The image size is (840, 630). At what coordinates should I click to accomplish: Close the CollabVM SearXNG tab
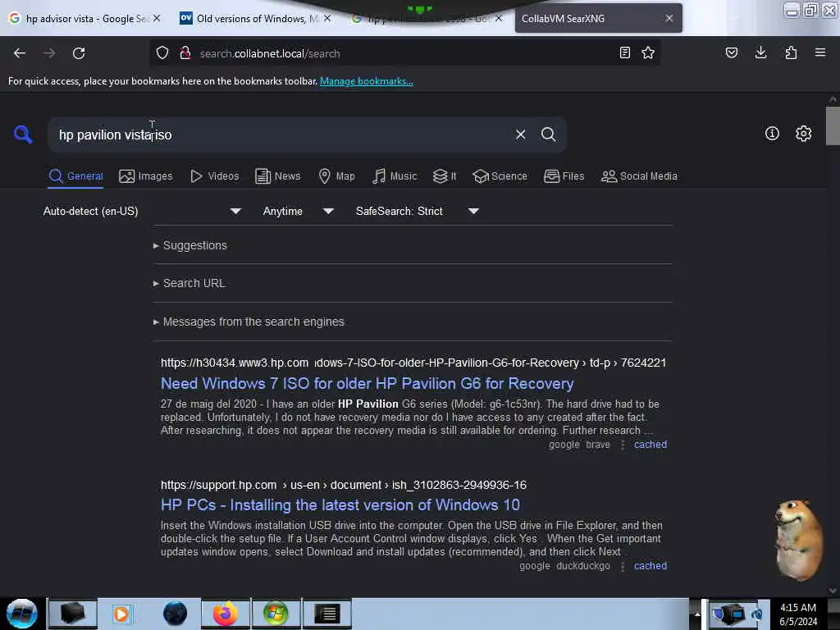click(669, 18)
